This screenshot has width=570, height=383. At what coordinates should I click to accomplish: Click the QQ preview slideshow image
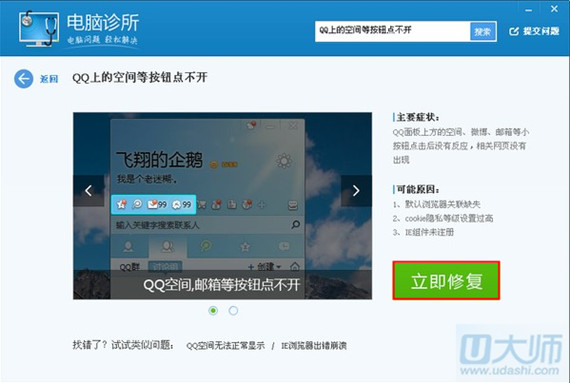click(x=222, y=206)
